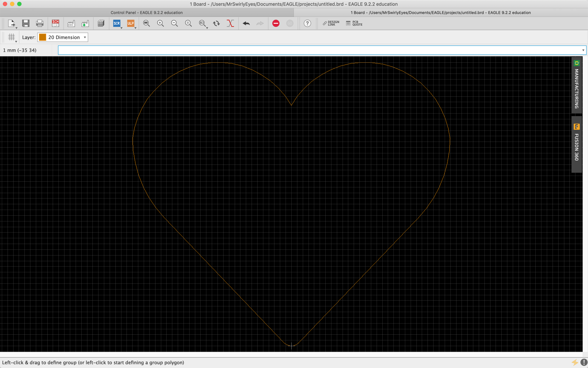
Task: Open the CAM processor factory icon
Action: point(71,23)
